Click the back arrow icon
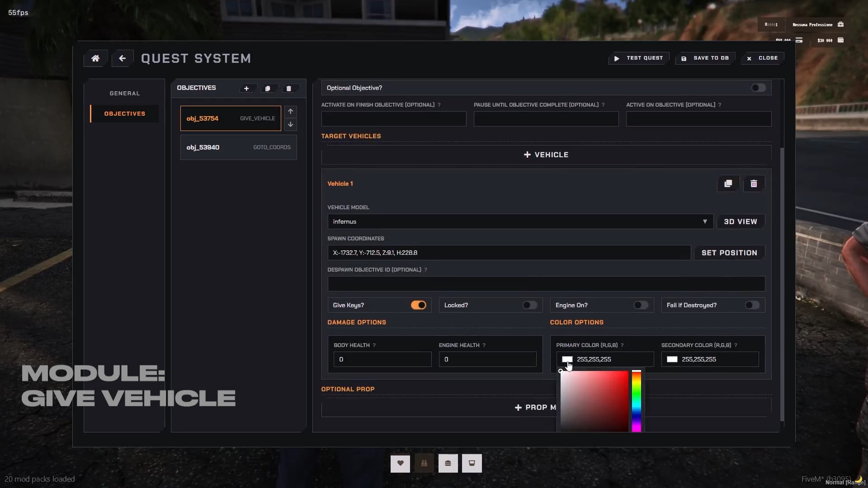 point(122,58)
